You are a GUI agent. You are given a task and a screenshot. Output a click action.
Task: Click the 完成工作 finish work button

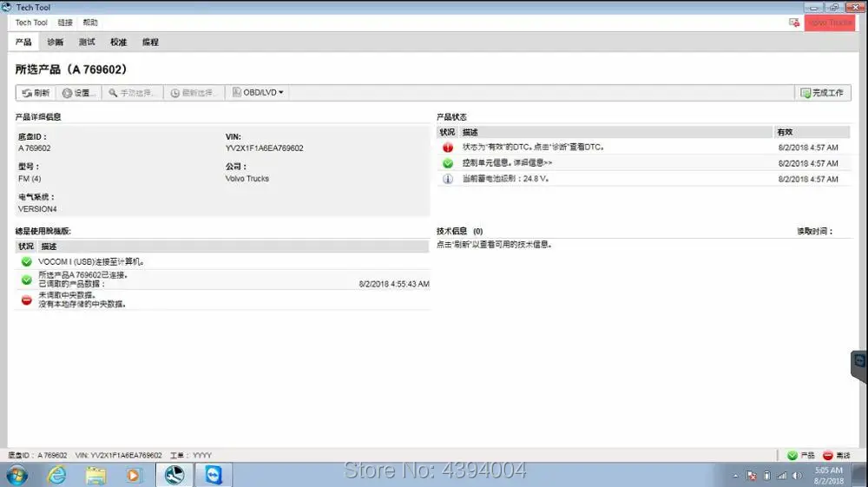coord(822,93)
